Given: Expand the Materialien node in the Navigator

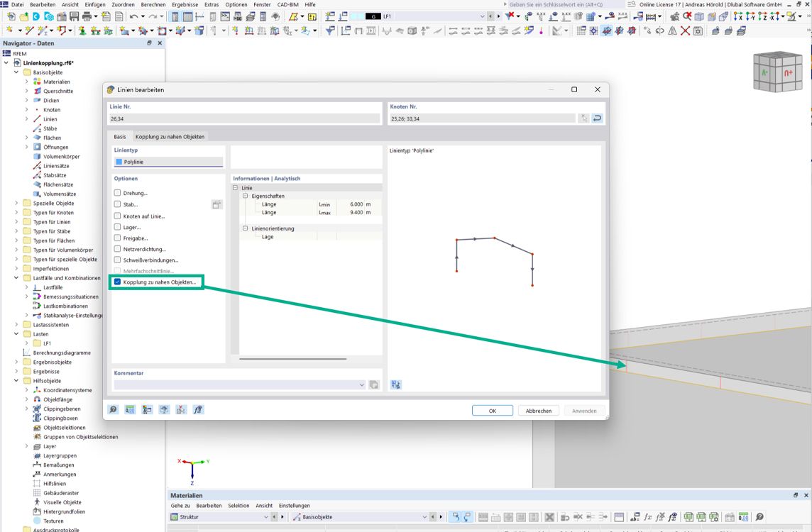Looking at the screenshot, I should coord(27,82).
